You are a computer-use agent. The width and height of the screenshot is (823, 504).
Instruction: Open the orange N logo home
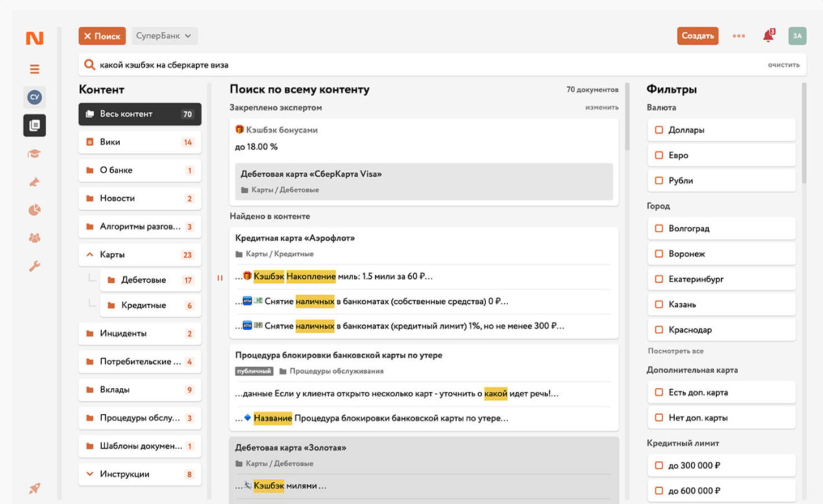pyautogui.click(x=34, y=38)
